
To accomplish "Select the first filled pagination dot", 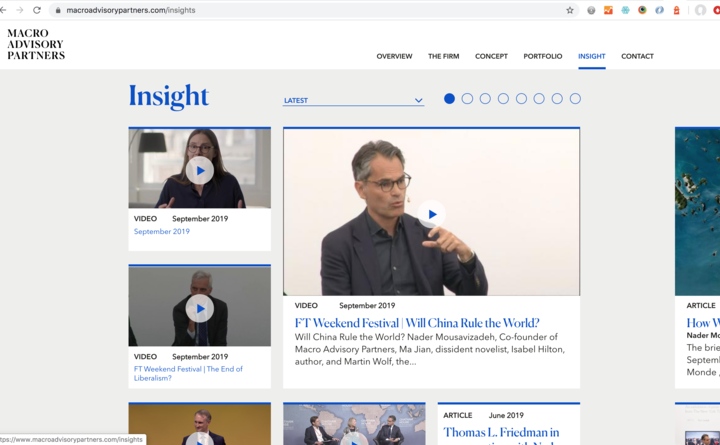I will [449, 99].
